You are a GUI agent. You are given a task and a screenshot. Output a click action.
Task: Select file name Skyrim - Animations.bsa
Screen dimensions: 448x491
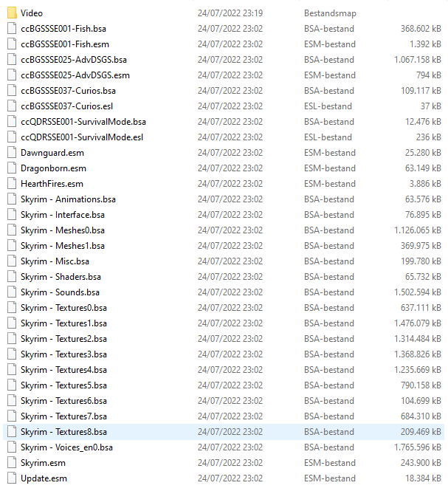(68, 199)
